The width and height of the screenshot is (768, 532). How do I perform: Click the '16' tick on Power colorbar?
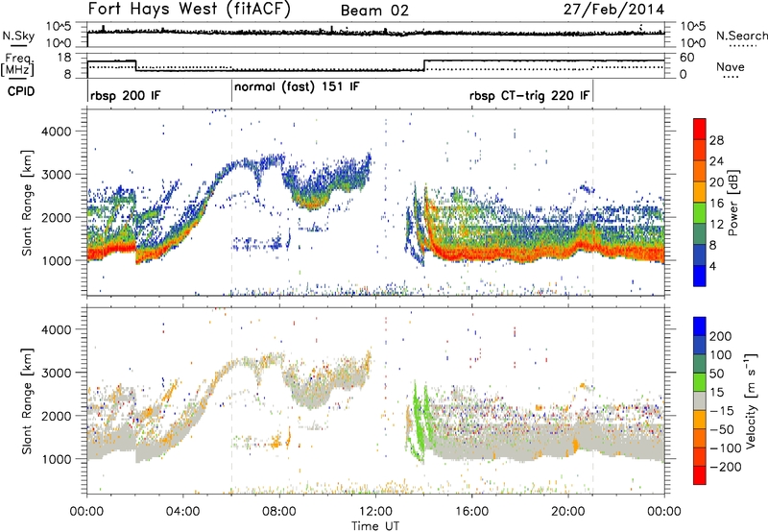click(x=716, y=204)
